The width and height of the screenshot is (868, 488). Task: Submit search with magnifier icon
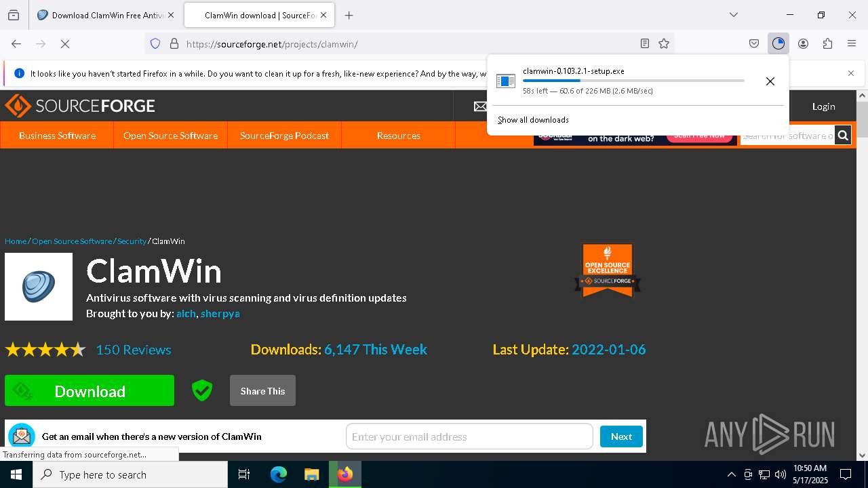(x=843, y=136)
